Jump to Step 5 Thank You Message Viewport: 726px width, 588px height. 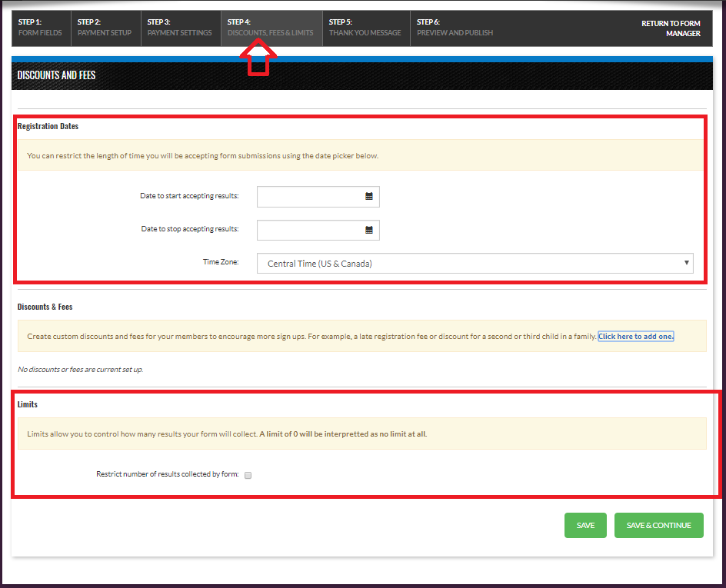[365, 28]
